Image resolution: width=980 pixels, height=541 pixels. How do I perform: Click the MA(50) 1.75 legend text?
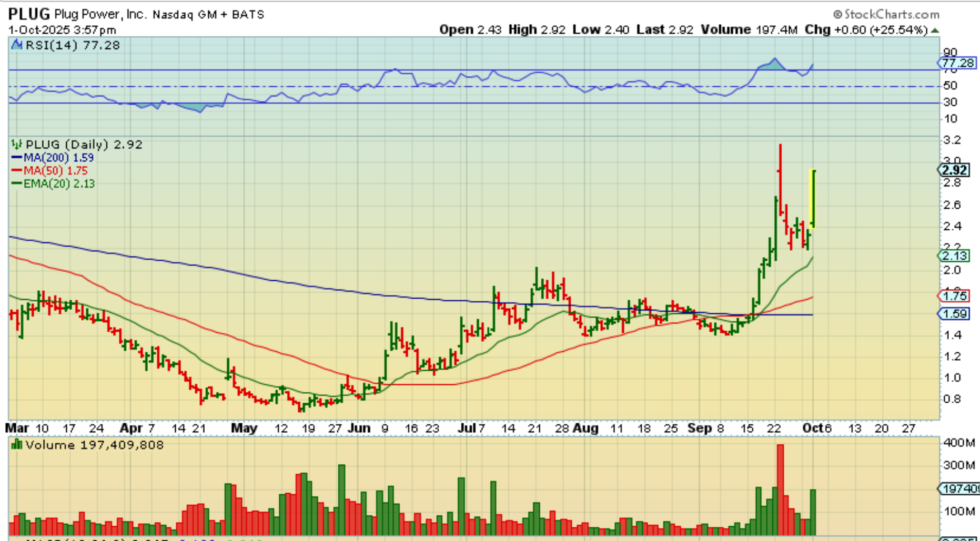click(x=55, y=171)
